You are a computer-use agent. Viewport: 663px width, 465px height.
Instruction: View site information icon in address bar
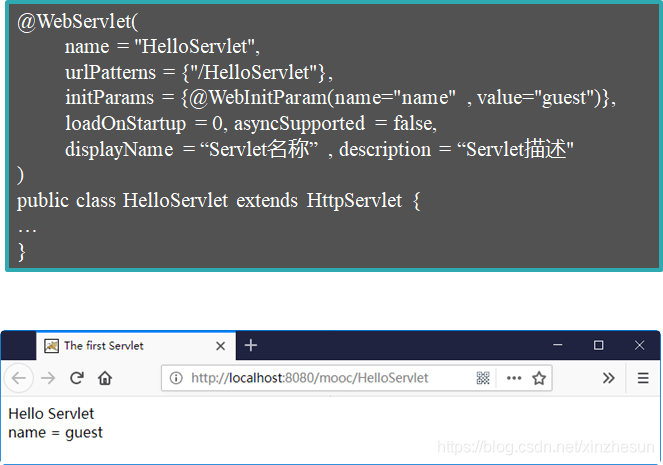click(176, 378)
